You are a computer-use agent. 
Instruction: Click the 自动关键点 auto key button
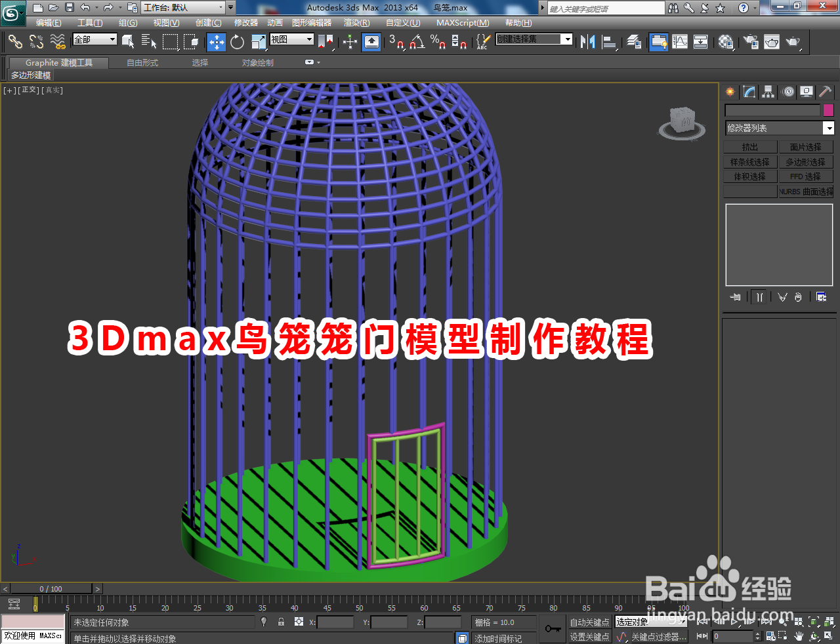point(589,622)
